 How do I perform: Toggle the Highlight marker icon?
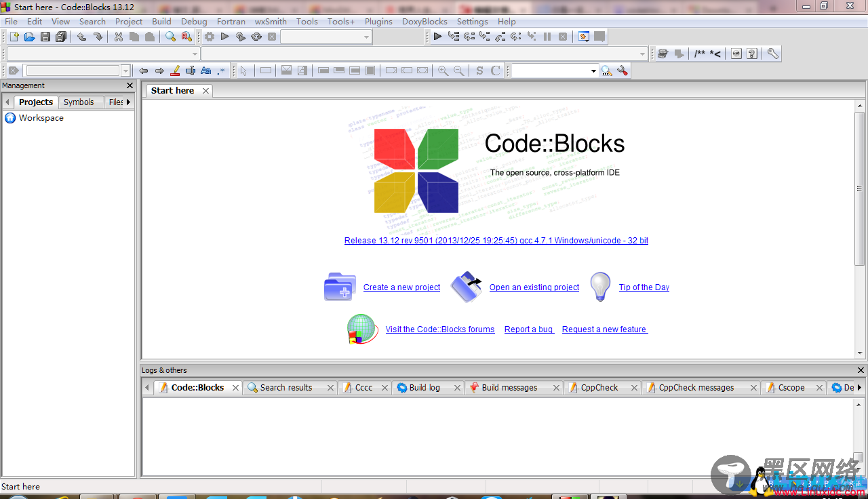pos(175,71)
